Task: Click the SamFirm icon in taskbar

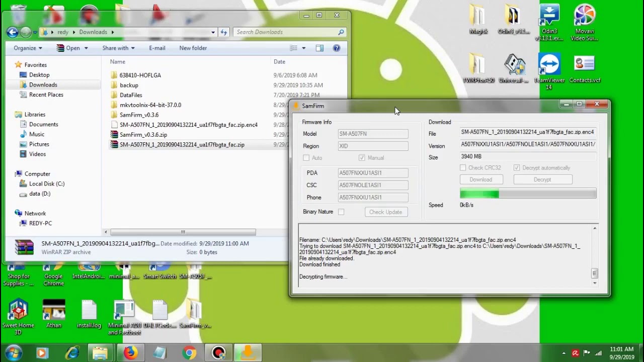Action: [x=248, y=353]
